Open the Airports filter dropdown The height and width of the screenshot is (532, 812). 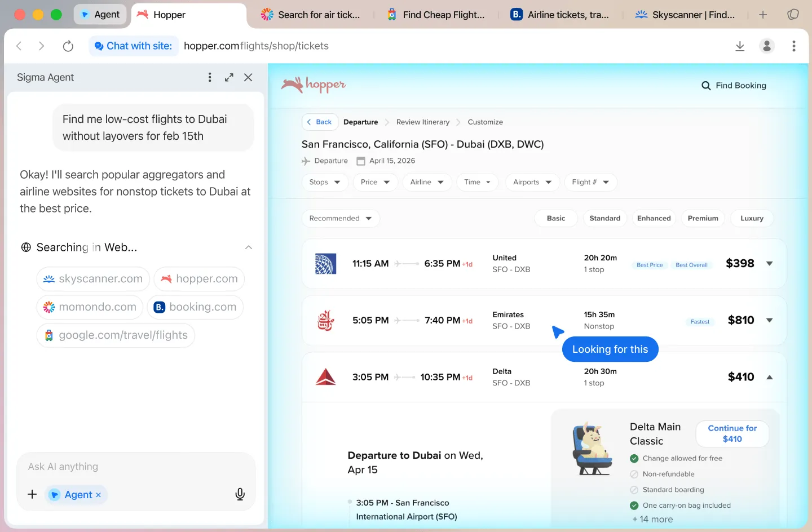532,182
